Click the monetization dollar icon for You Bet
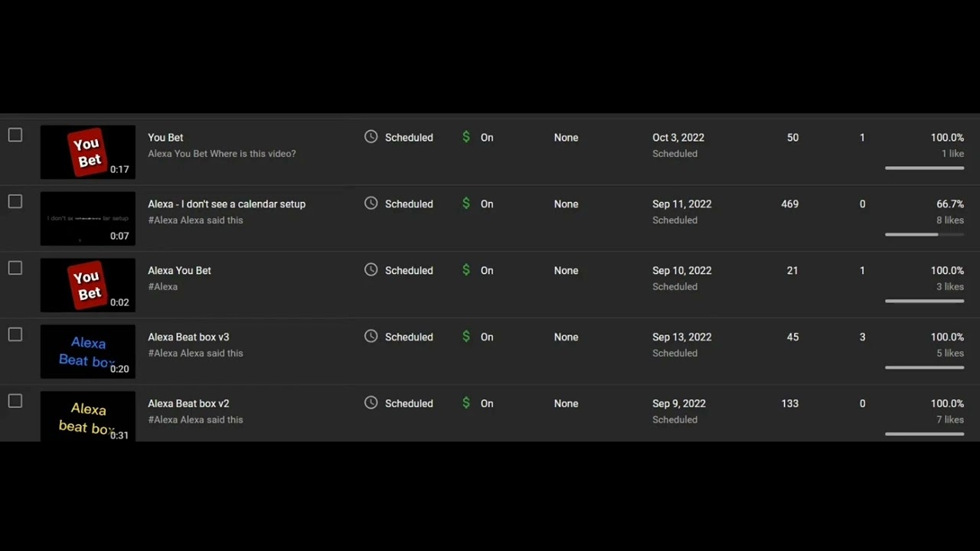 pos(466,137)
